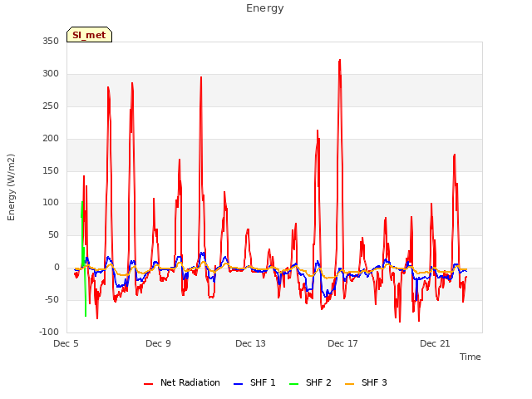Click the Dec 21 x-axis label
The image size is (532, 399).
(x=436, y=343)
